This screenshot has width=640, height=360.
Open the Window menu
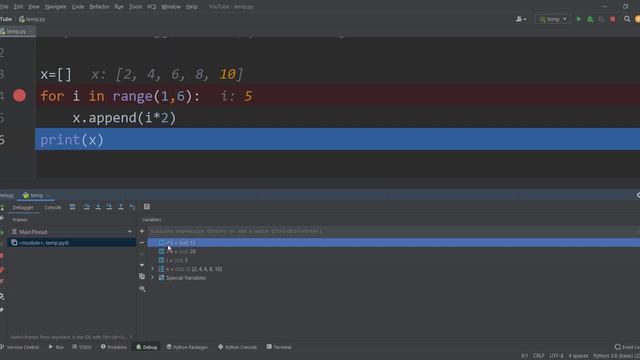(x=171, y=7)
